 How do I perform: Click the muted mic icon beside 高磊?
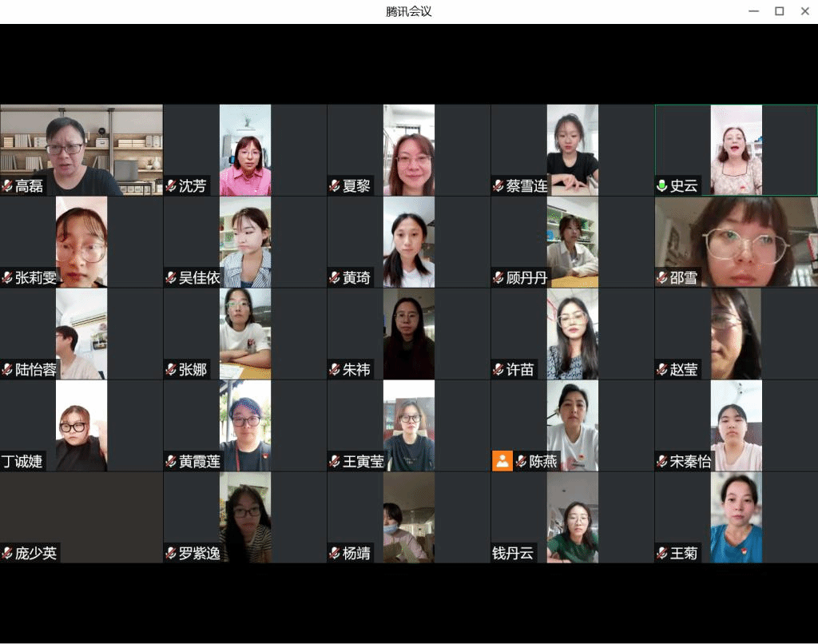coord(7,186)
